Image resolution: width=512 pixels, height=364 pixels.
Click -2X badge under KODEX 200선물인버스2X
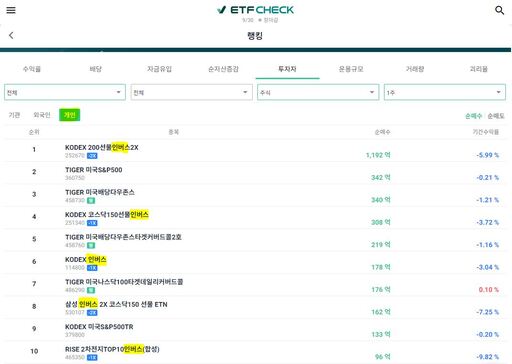92,156
